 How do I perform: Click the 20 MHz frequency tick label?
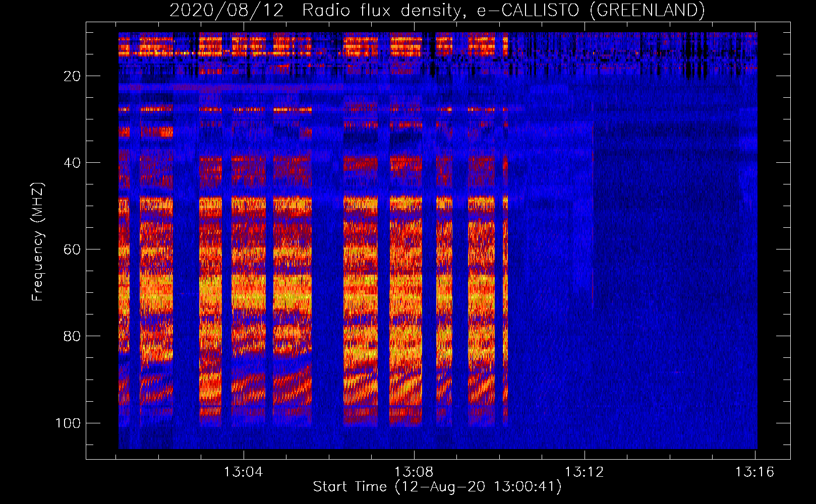tap(72, 76)
